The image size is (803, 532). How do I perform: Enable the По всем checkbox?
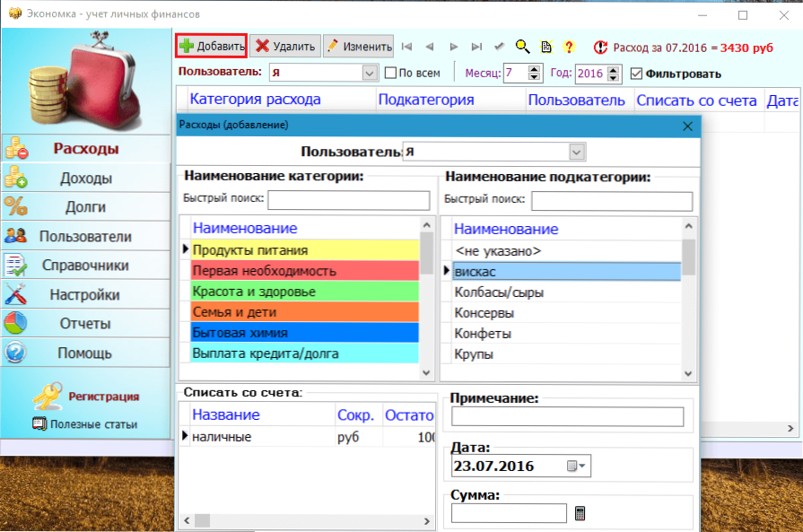pos(390,73)
